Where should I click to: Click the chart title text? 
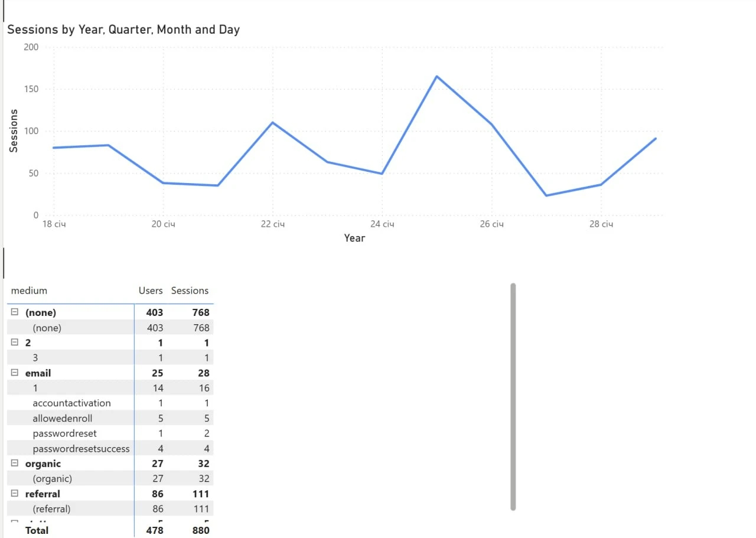123,30
